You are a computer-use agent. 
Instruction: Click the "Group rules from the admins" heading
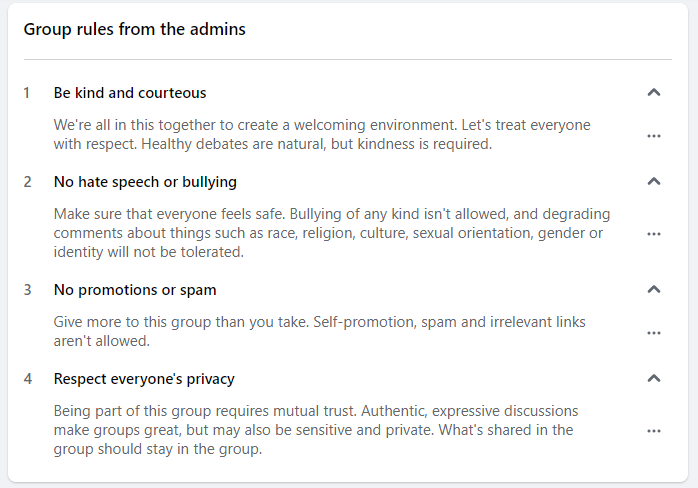(x=135, y=29)
